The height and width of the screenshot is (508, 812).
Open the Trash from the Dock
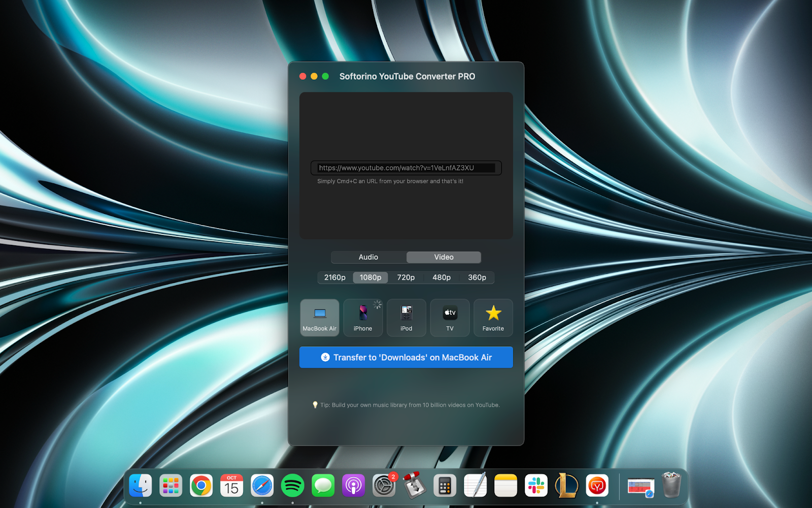(671, 485)
